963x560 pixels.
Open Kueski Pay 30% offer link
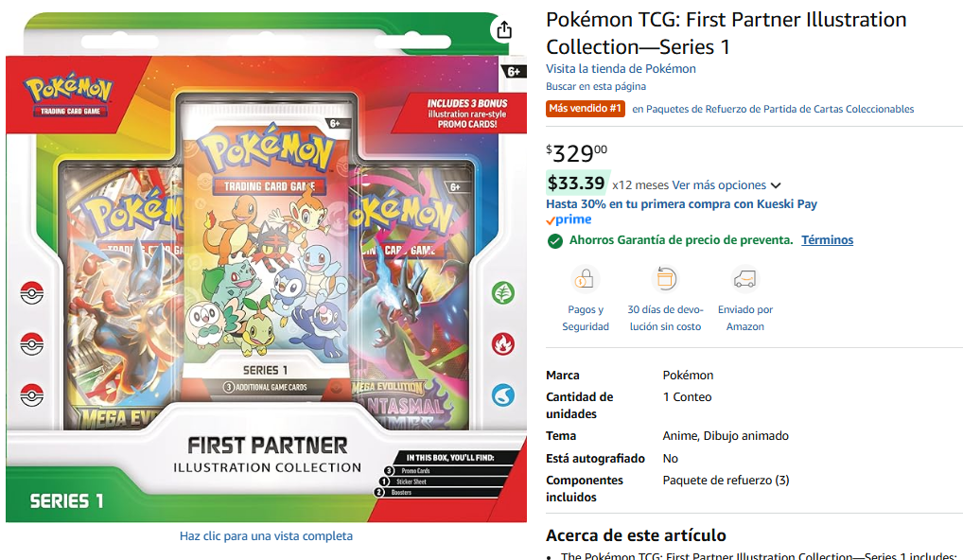[682, 204]
